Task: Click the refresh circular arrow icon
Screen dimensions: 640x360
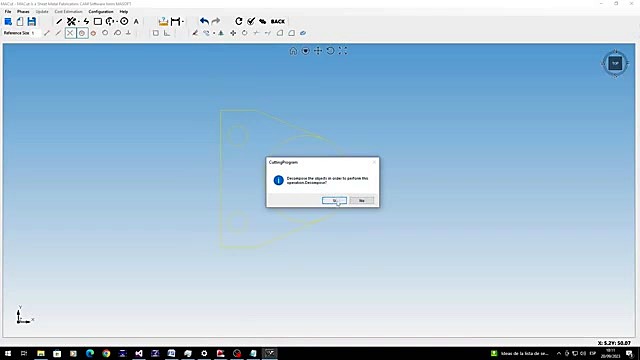Action: (x=239, y=21)
